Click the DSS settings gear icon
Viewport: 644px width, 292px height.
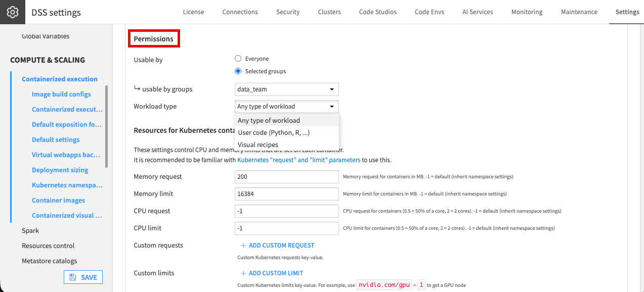coord(13,12)
